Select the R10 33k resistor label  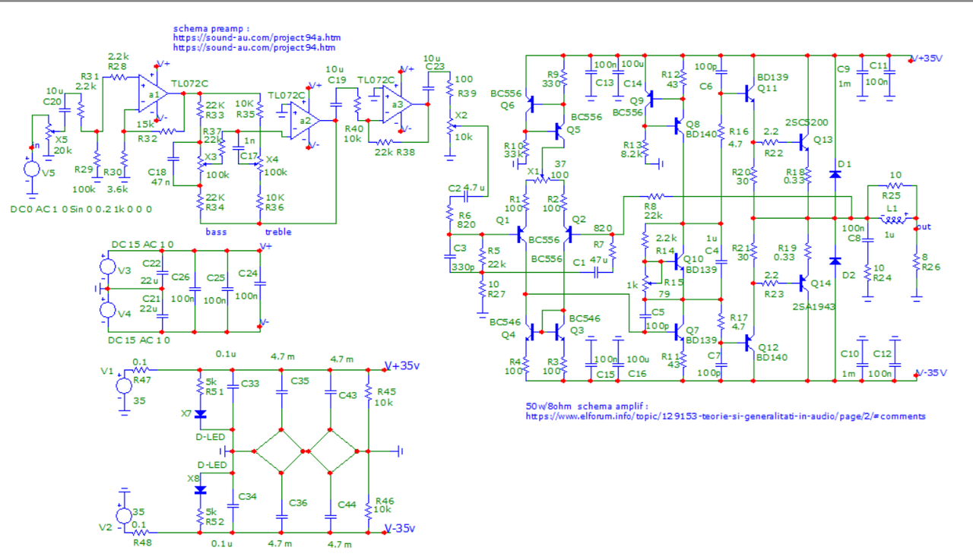(513, 144)
